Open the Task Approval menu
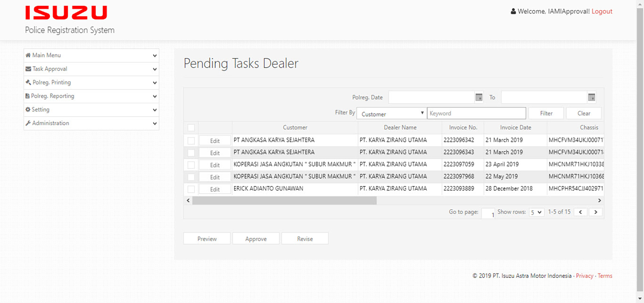 91,69
